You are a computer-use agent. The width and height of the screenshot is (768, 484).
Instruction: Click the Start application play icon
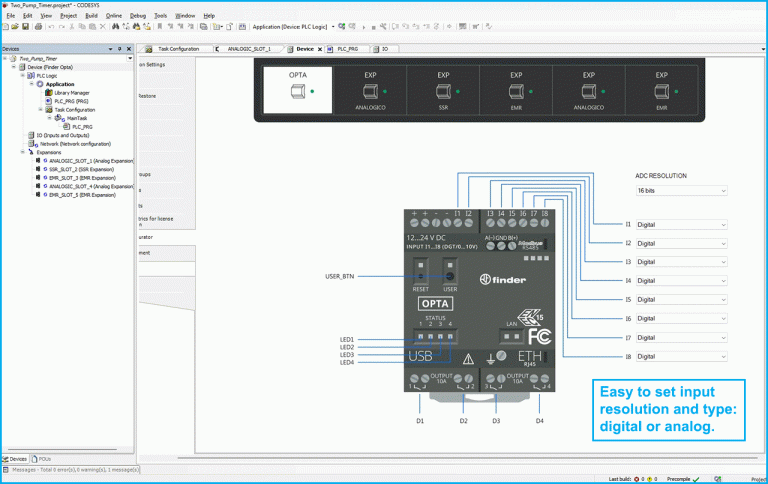point(363,27)
